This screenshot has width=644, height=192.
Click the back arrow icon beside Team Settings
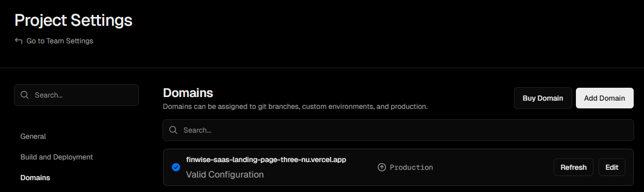click(x=19, y=41)
